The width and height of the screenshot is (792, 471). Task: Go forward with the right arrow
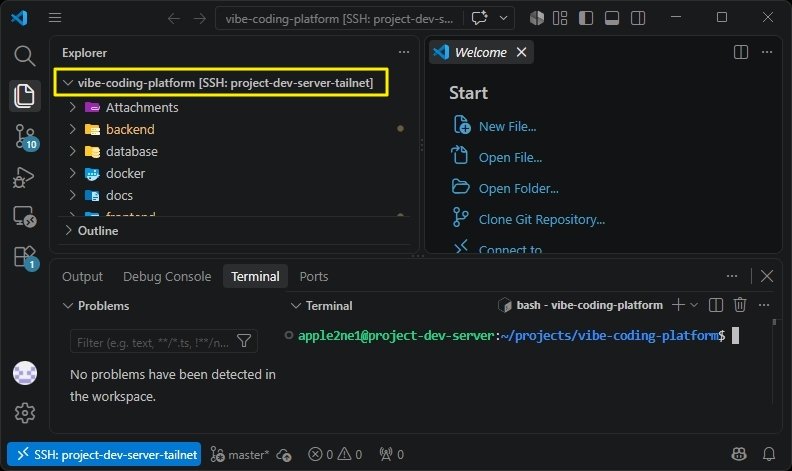(x=200, y=19)
